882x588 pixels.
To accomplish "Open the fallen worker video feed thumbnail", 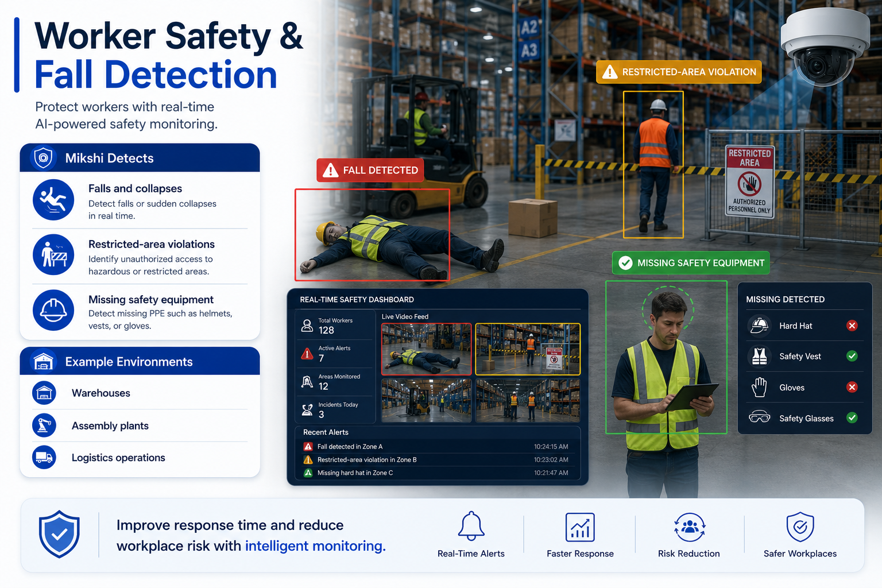I will (427, 349).
